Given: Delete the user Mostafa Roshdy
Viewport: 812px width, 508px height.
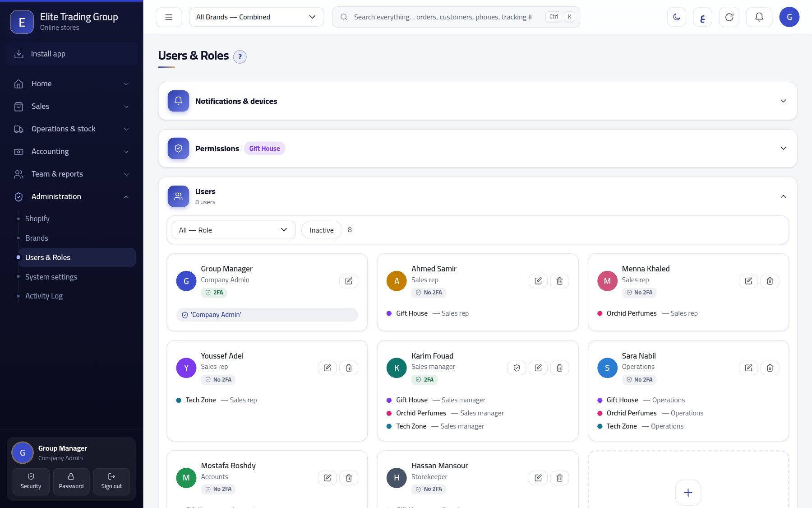Looking at the screenshot, I should point(349,478).
